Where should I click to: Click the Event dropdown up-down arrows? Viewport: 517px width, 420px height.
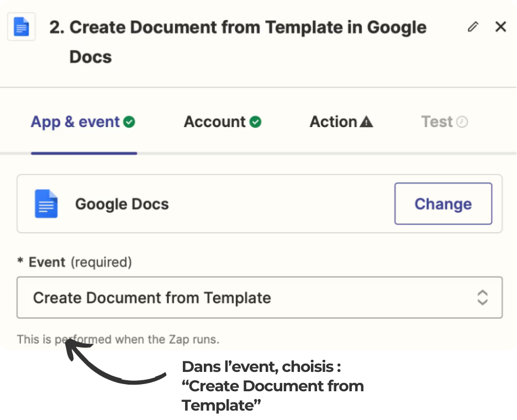(x=482, y=298)
